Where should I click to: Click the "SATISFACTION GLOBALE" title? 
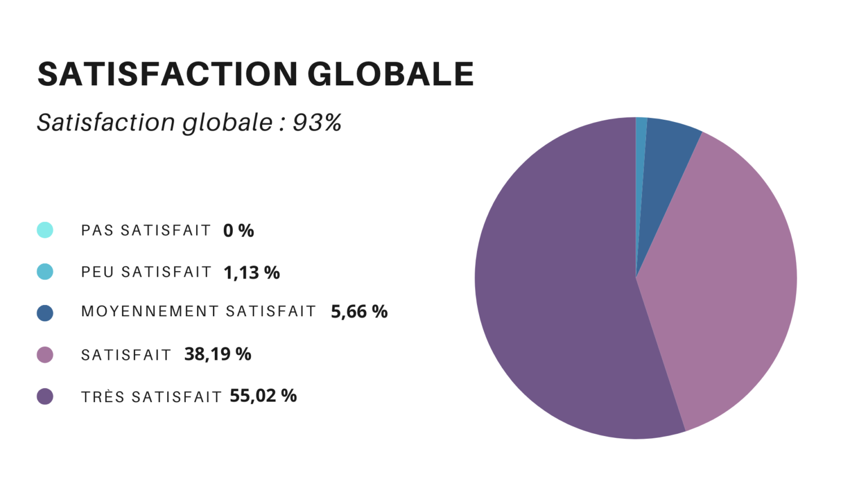pos(255,74)
